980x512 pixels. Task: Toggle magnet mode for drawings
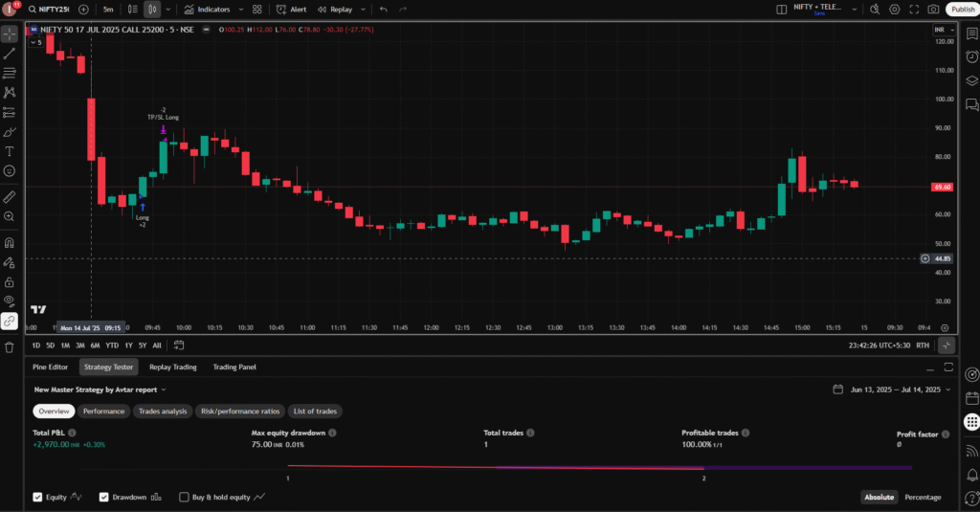(x=10, y=242)
